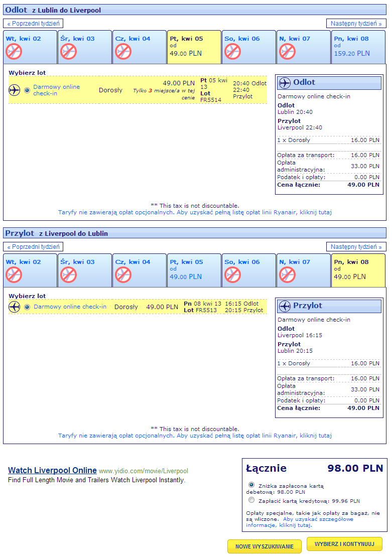Open Watch Liverpool Online ad link
The image size is (392, 560).
tap(52, 470)
